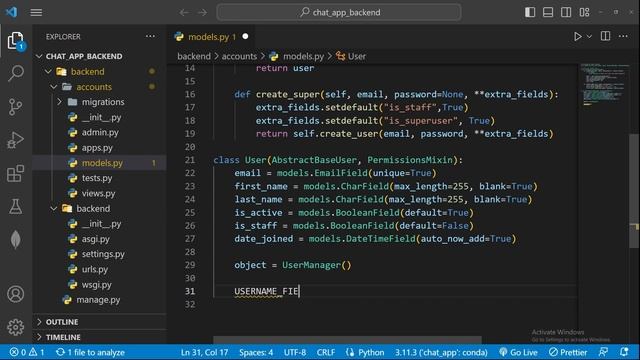Select interpreter 3.11.3 ('chat_app': conda)
Image resolution: width=640 pixels, height=360 pixels.
click(441, 352)
